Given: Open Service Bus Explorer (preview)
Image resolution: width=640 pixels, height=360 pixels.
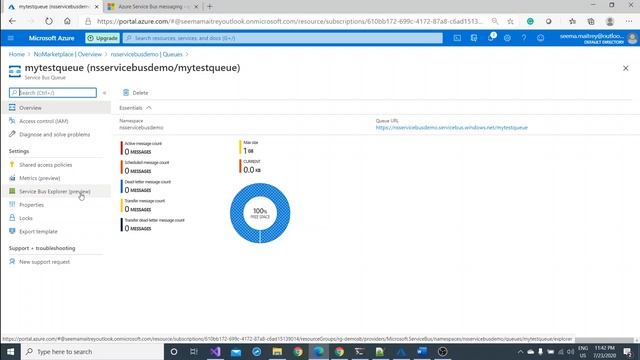Looking at the screenshot, I should 56,191.
